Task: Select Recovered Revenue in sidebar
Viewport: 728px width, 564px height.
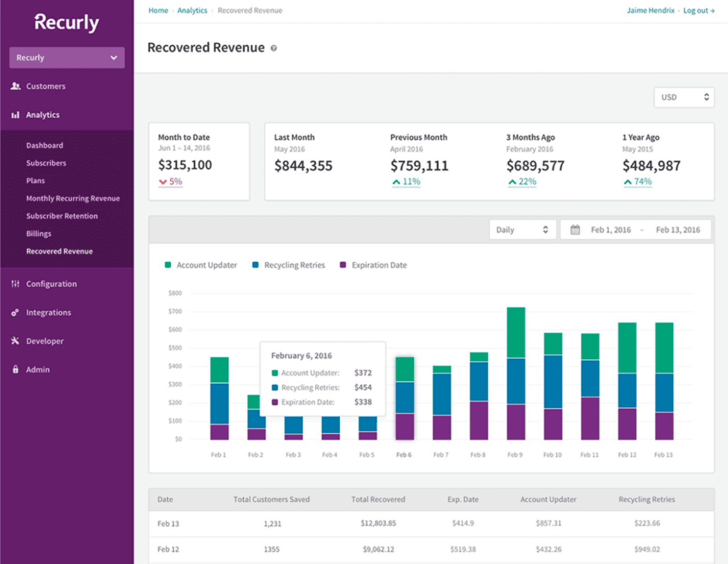Action: pos(60,251)
